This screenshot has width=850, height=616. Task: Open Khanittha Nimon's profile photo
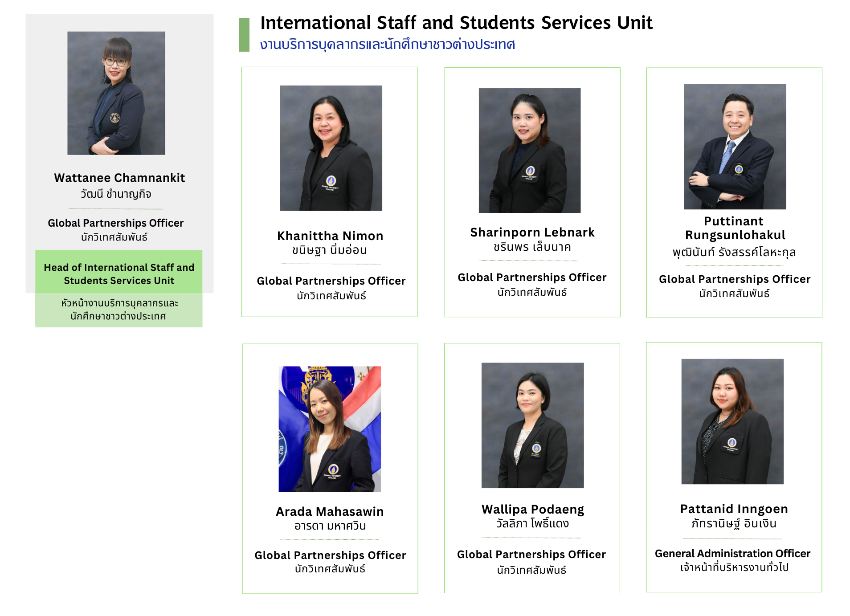331,148
